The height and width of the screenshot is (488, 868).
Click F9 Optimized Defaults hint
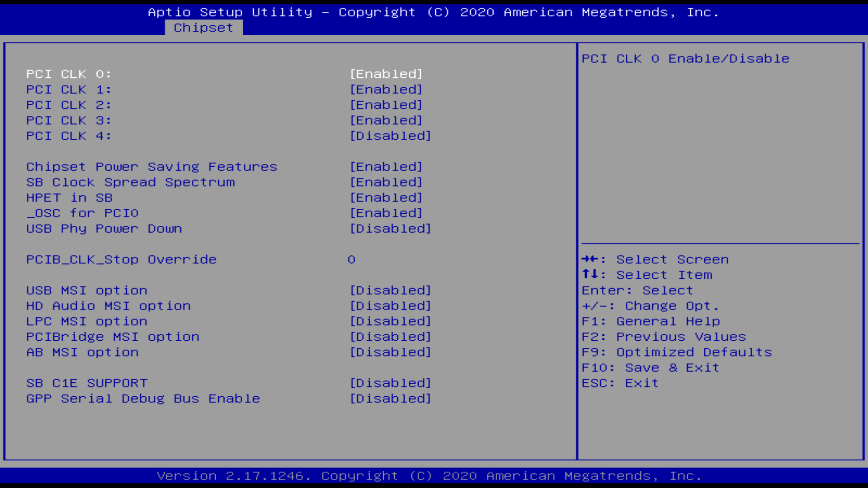pyautogui.click(x=676, y=352)
